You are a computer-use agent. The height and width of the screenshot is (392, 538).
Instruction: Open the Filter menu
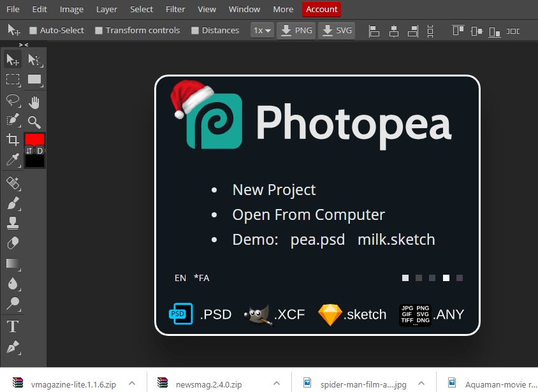175,10
